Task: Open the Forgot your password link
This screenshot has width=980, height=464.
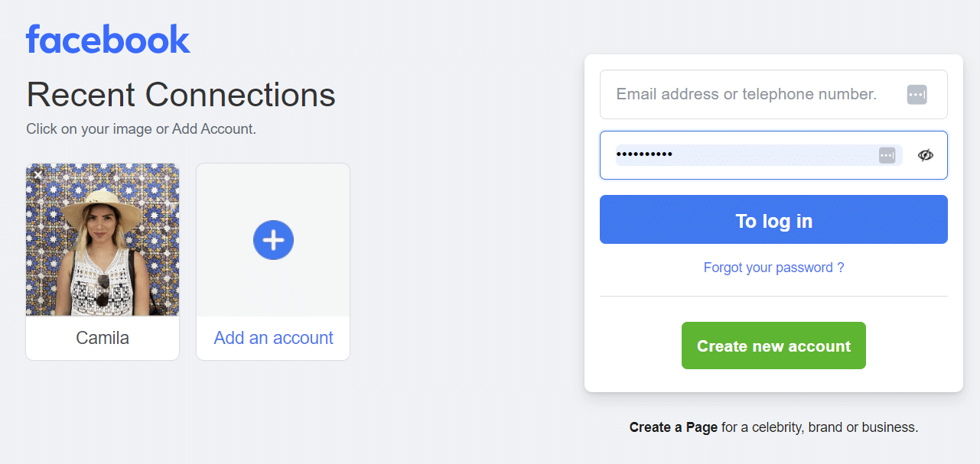Action: click(773, 268)
